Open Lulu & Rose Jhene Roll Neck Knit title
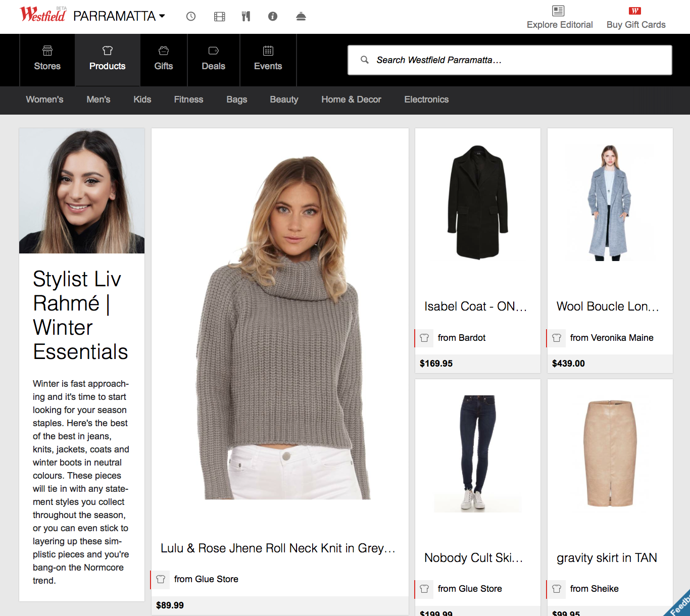The image size is (690, 616). (x=278, y=548)
